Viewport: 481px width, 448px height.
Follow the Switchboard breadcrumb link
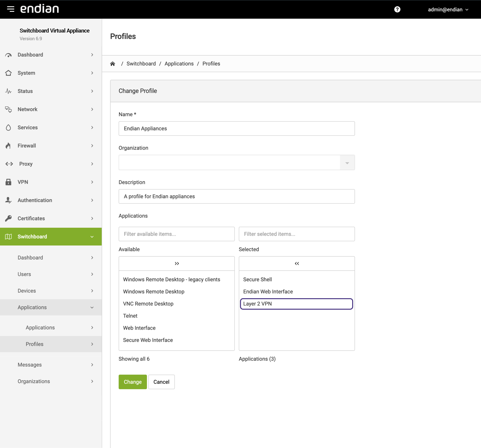click(x=141, y=64)
